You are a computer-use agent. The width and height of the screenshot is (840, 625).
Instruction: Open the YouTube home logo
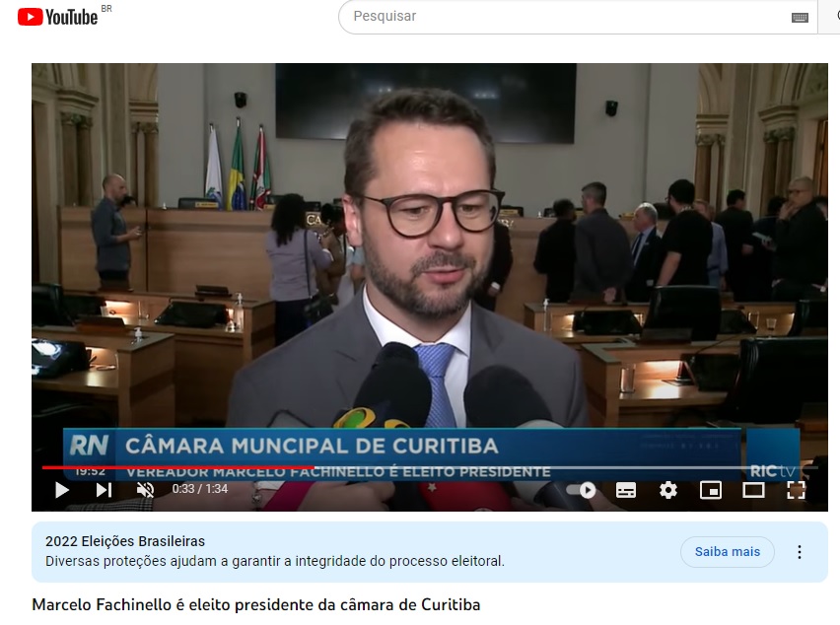(x=57, y=17)
